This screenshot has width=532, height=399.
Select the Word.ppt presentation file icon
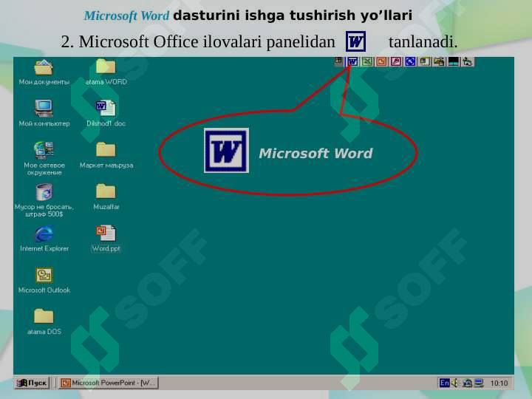[106, 233]
